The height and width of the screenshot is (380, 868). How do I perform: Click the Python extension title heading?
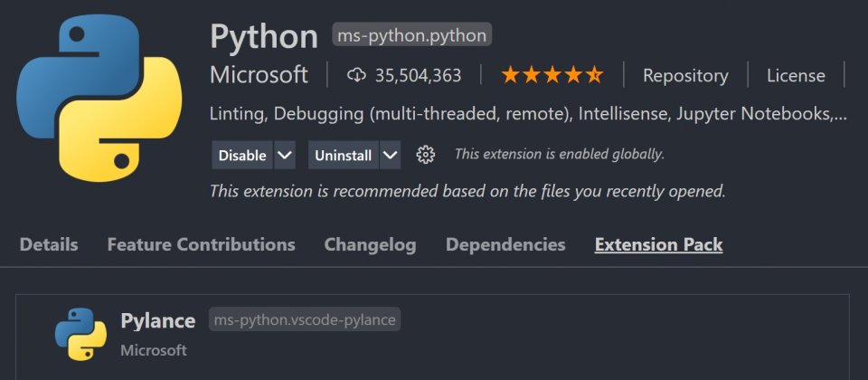click(264, 36)
